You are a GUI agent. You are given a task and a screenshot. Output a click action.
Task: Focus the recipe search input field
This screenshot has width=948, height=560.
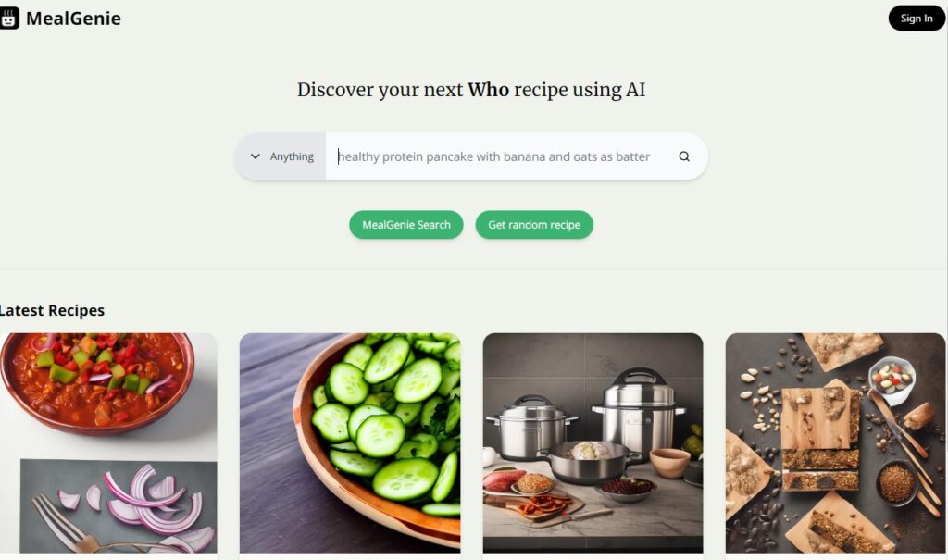coord(502,156)
